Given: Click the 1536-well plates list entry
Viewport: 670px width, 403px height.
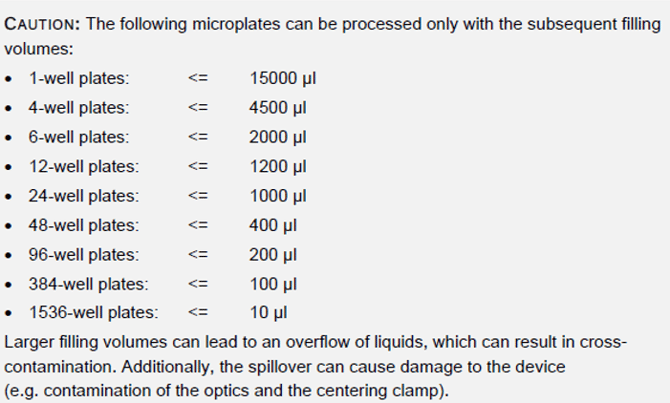Looking at the screenshot, I should pyautogui.click(x=93, y=312).
